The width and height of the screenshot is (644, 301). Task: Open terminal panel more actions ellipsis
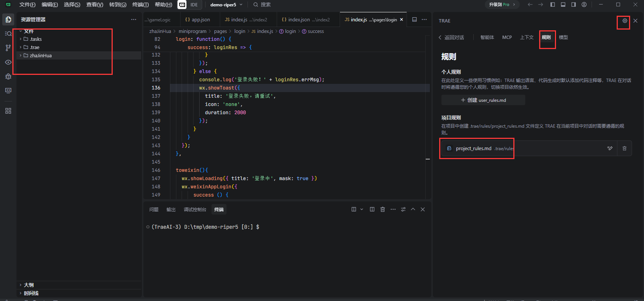[x=393, y=209]
